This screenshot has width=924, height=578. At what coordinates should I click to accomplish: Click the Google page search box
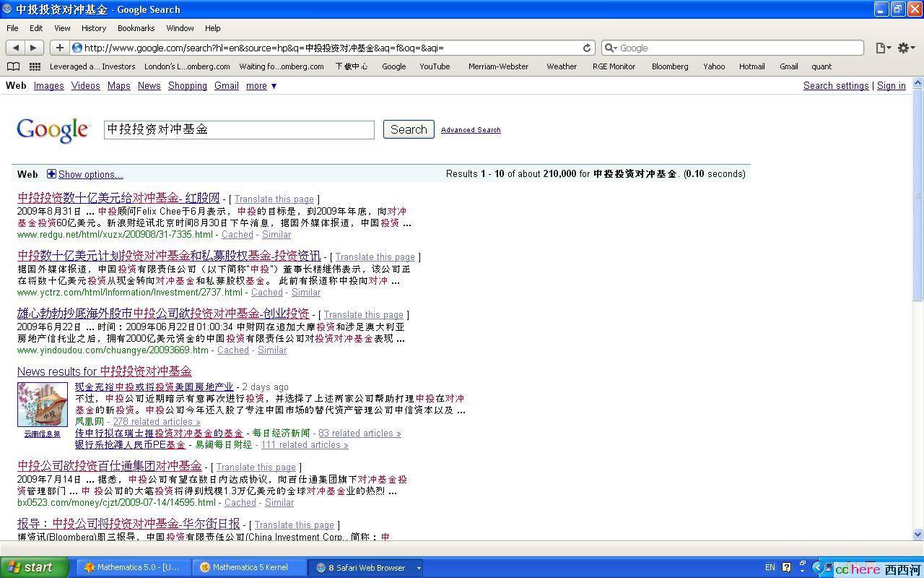pyautogui.click(x=239, y=129)
